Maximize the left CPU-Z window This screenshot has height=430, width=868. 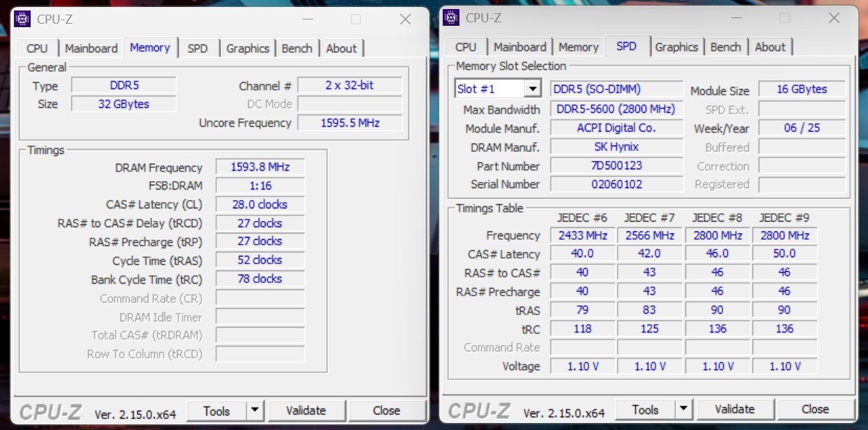click(356, 20)
